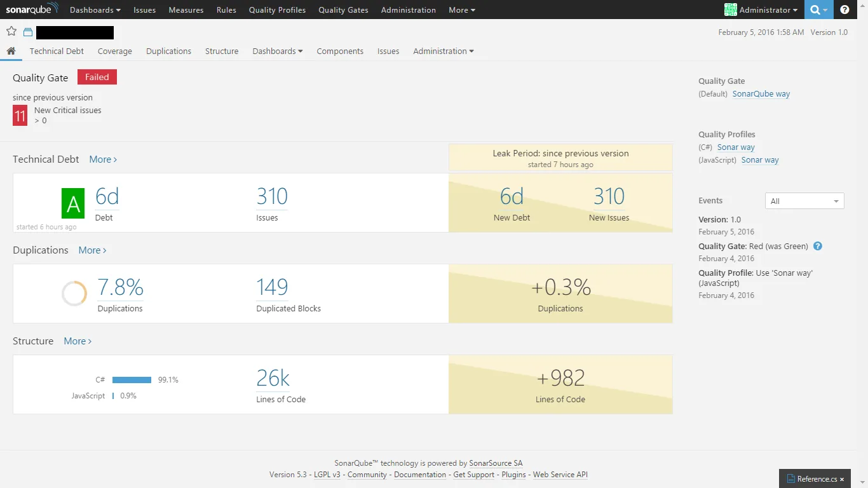
Task: Expand the top More menu
Action: tap(461, 10)
